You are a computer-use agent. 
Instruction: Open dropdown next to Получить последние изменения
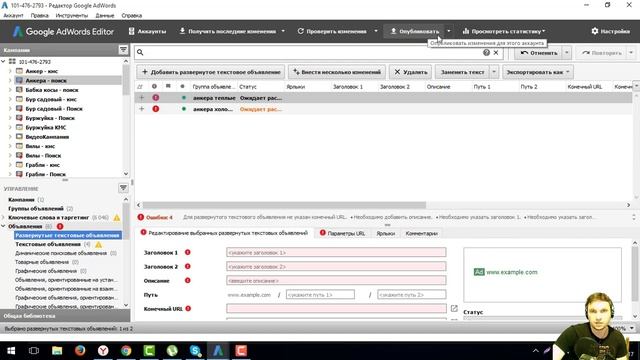click(x=283, y=31)
